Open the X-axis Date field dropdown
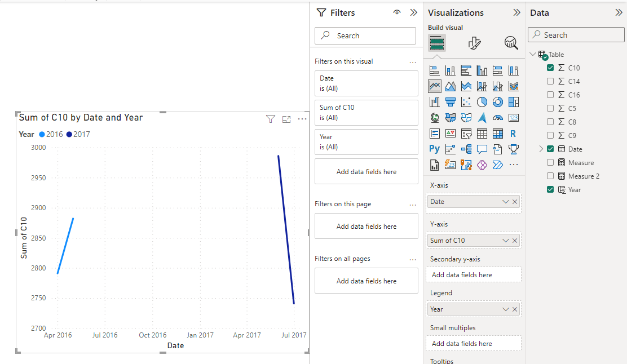The width and height of the screenshot is (627, 364). [505, 202]
